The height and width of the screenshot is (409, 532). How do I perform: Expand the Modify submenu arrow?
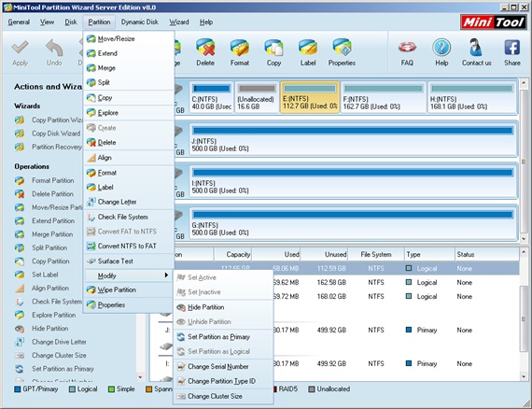click(x=166, y=275)
